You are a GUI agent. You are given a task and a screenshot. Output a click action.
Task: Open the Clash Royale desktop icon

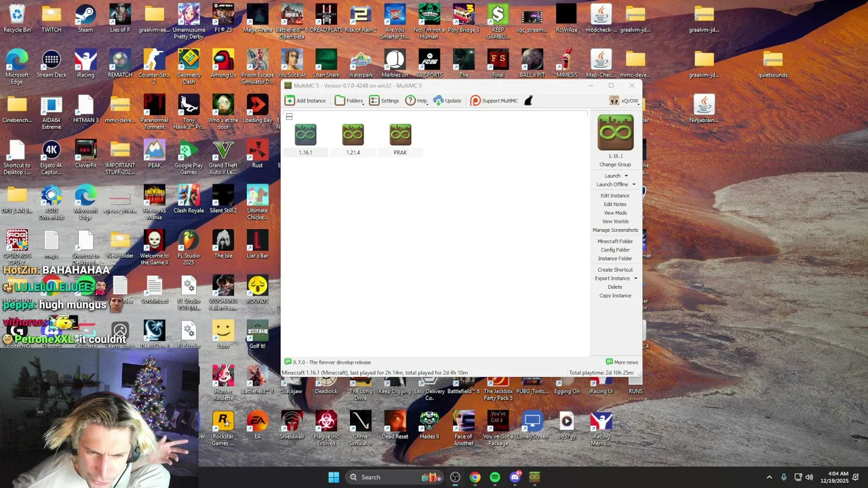[x=189, y=199]
